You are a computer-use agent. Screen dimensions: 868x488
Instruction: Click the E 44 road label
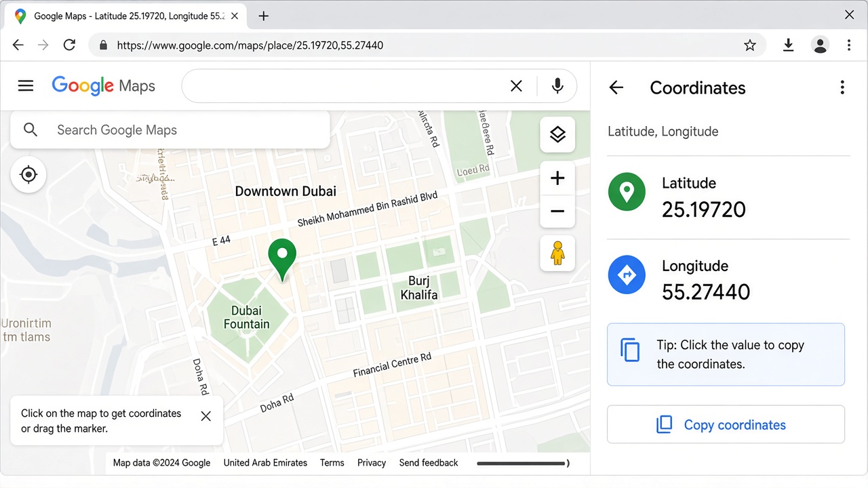(221, 240)
